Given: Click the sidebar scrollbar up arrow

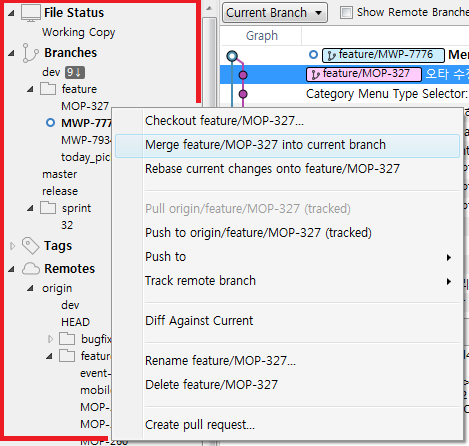Looking at the screenshot, I should (x=209, y=8).
